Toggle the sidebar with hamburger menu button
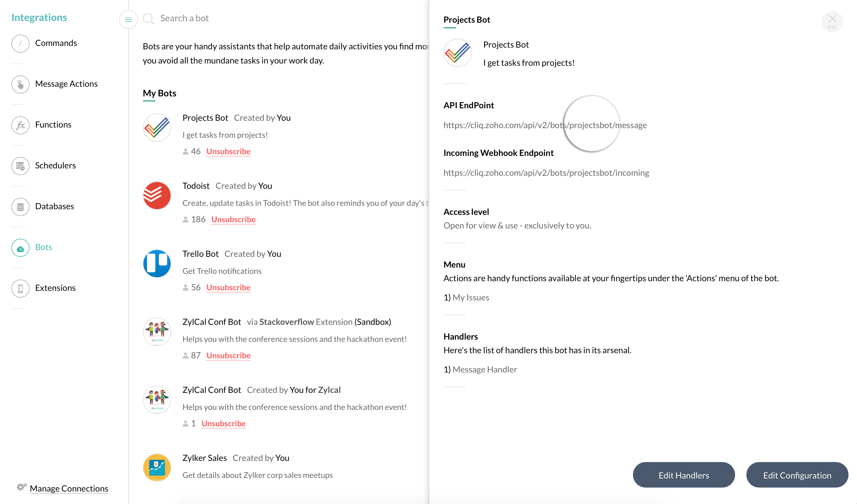857x504 pixels. (x=128, y=20)
